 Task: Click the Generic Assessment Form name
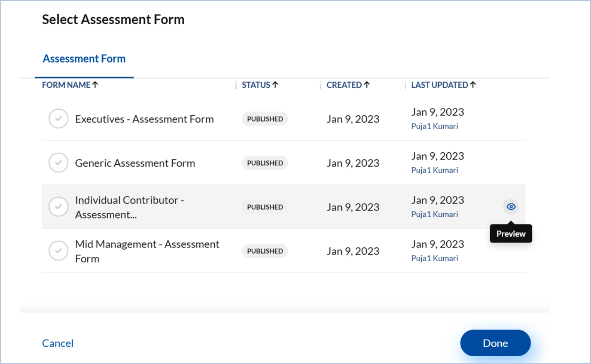[135, 163]
